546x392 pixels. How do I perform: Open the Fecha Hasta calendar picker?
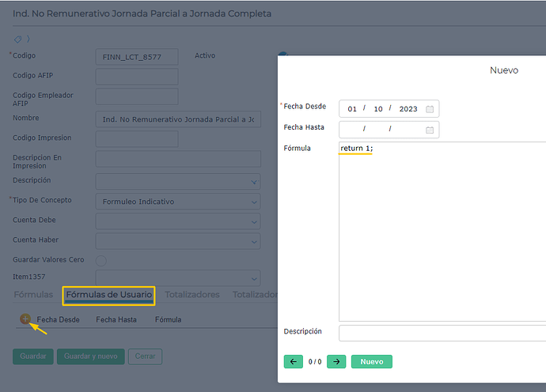click(x=430, y=129)
